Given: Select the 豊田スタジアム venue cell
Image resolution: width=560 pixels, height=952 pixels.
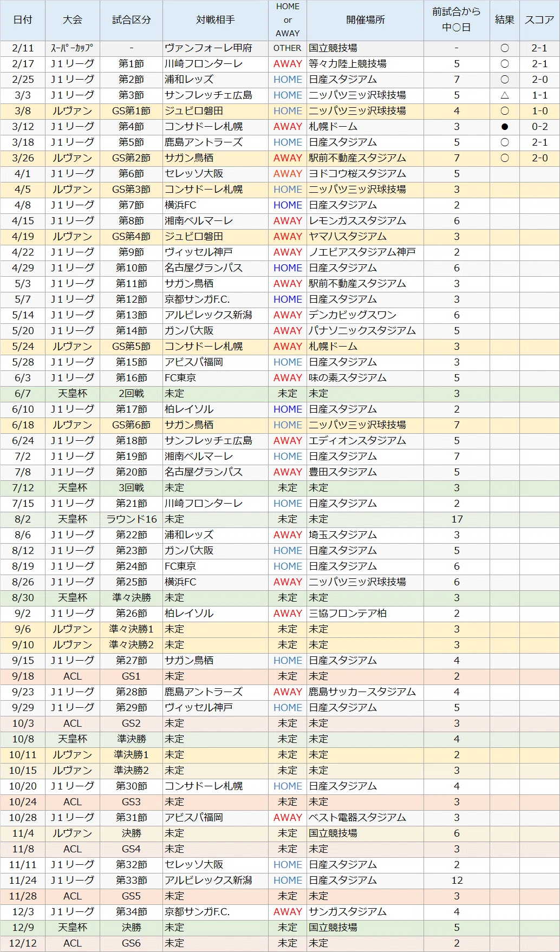Looking at the screenshot, I should point(366,472).
